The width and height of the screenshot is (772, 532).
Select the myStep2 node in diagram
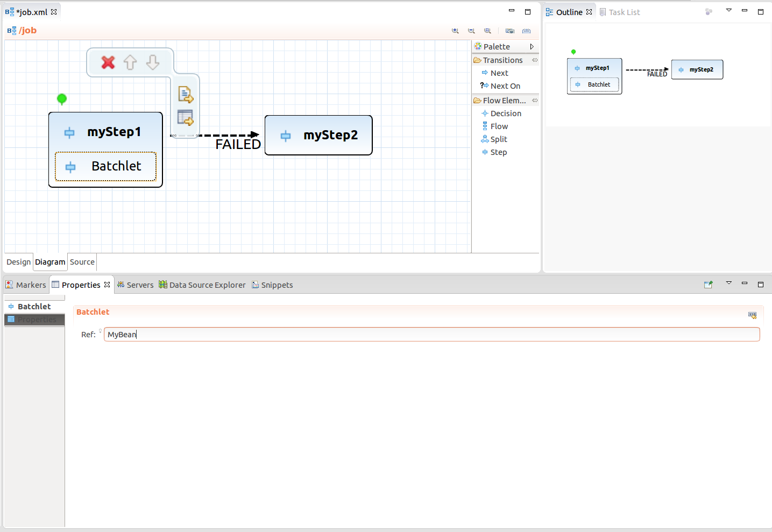tap(318, 136)
